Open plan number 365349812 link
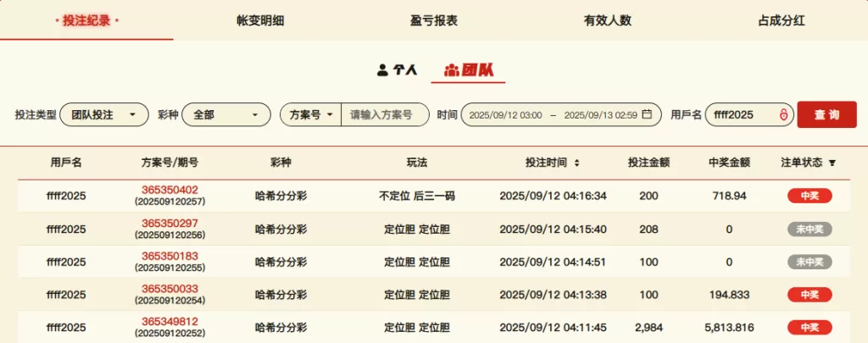This screenshot has height=343, width=868. click(170, 322)
